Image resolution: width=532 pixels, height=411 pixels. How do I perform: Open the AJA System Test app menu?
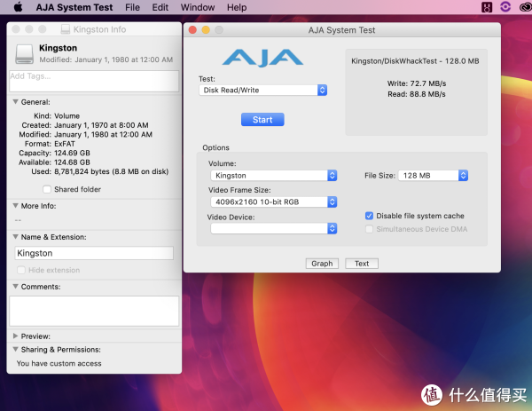click(74, 7)
